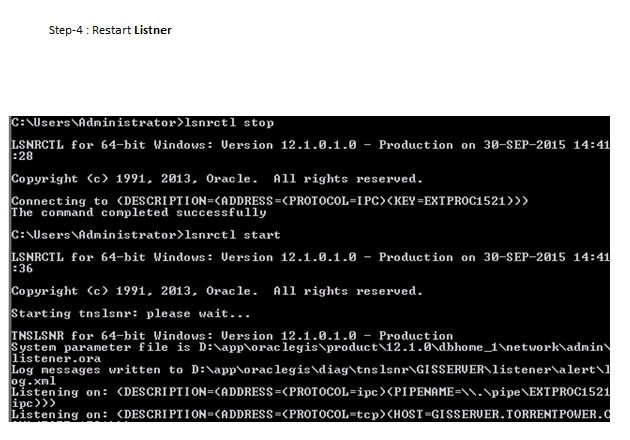Select "The command completed successfully" message

tap(125, 212)
